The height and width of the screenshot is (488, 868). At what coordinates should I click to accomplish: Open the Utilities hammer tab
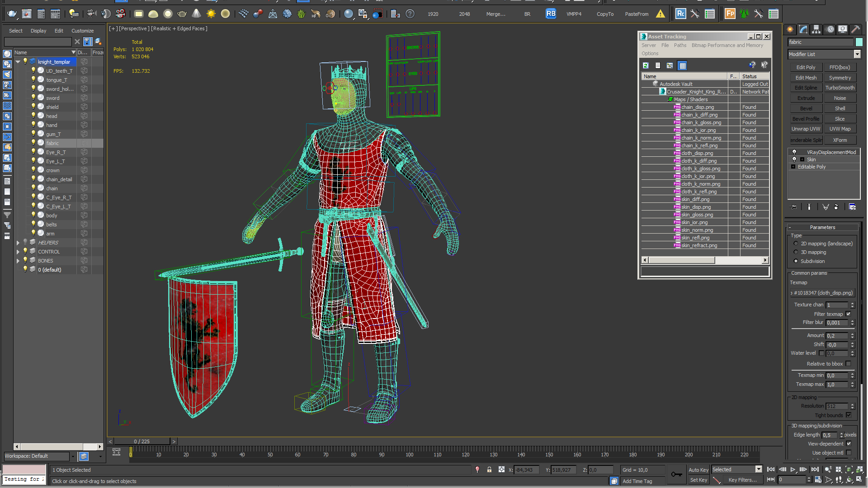tap(856, 29)
